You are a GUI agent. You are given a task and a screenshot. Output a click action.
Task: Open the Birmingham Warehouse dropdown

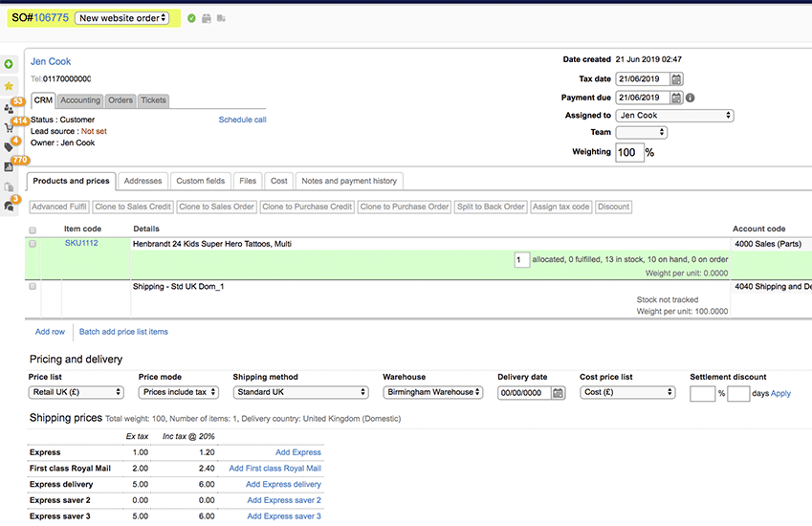[x=432, y=392]
